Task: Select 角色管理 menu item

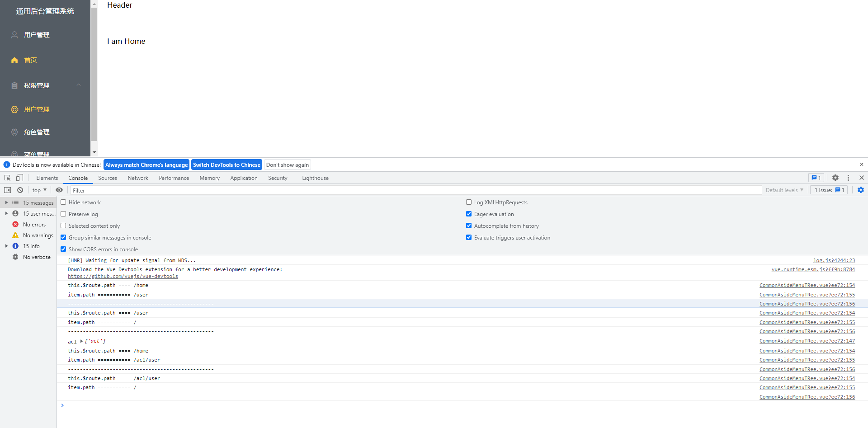Action: pyautogui.click(x=45, y=132)
